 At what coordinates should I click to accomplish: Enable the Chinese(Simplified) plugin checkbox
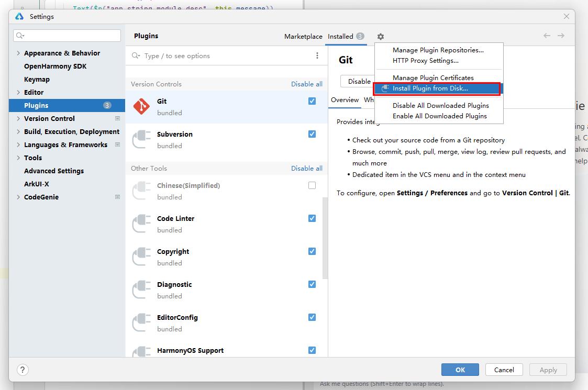(312, 185)
